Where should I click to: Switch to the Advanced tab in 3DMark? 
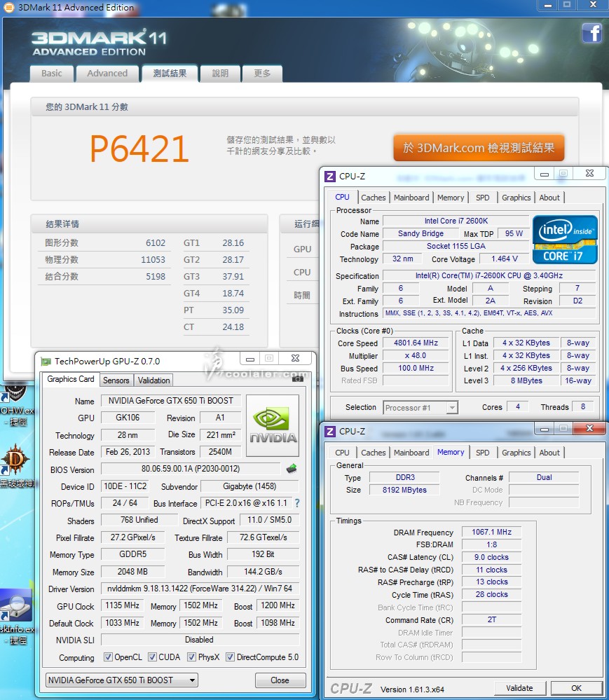(107, 73)
